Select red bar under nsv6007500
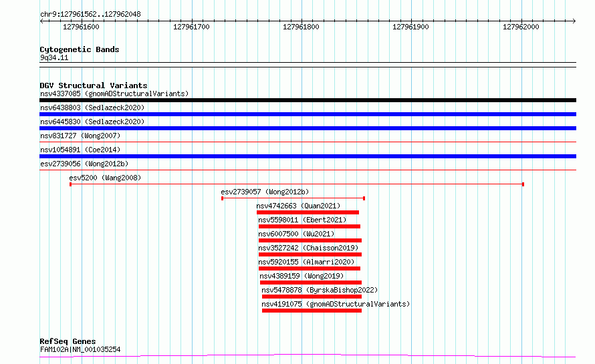 coord(310,240)
